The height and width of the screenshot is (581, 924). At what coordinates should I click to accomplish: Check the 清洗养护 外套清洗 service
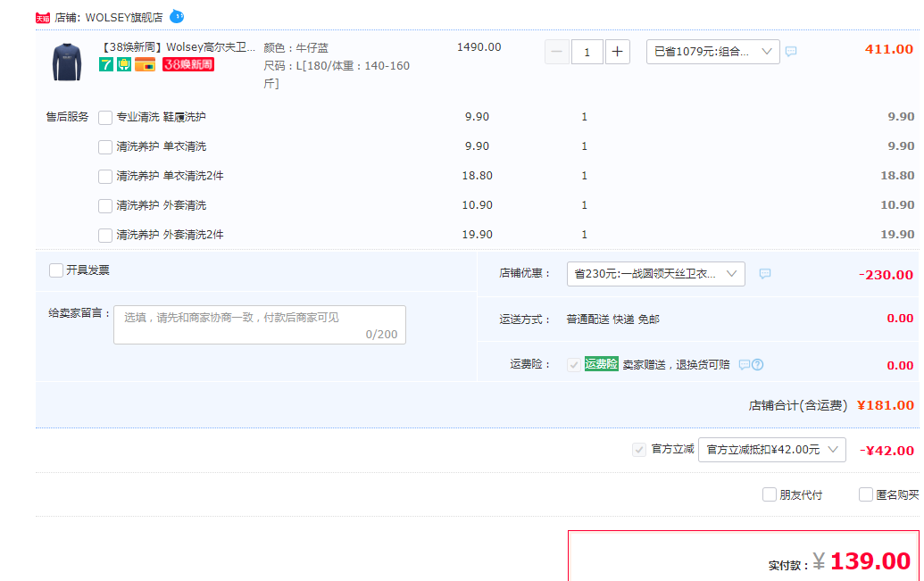(105, 205)
